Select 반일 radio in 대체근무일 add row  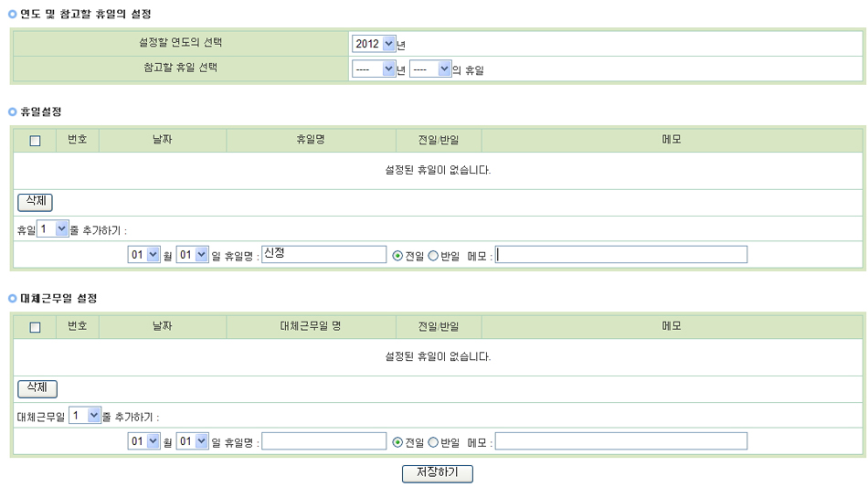pos(433,442)
